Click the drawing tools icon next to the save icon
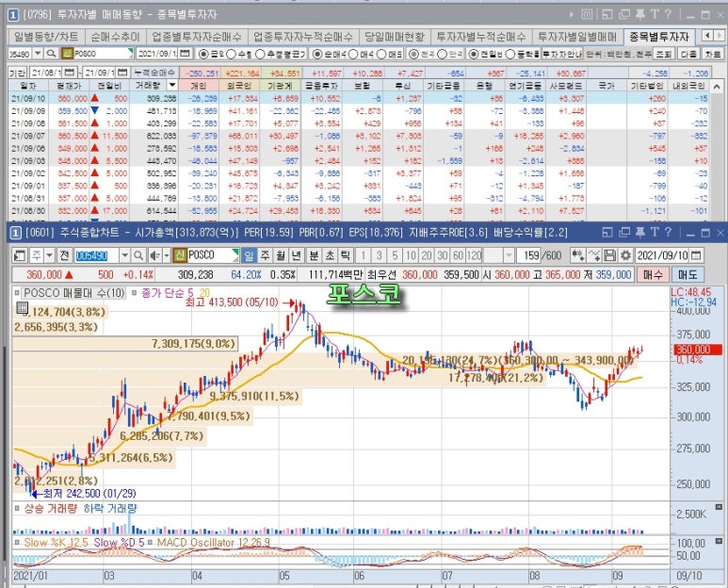Screen dimensions: 728x588 [594, 255]
